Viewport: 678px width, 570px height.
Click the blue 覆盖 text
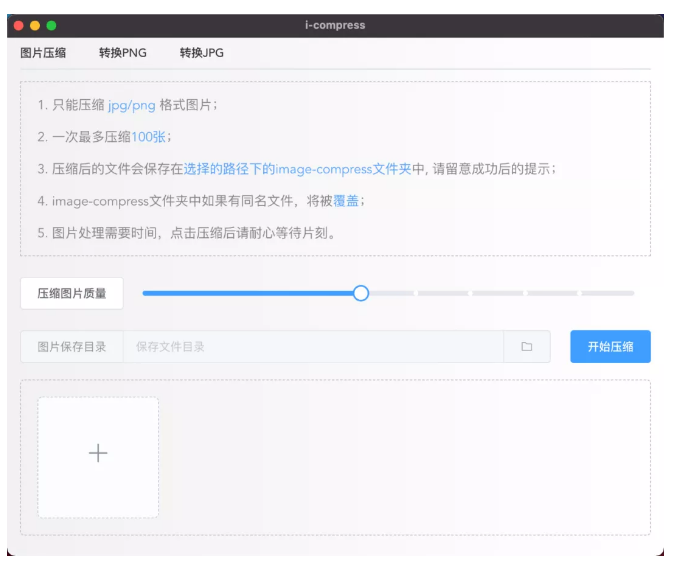tap(346, 201)
